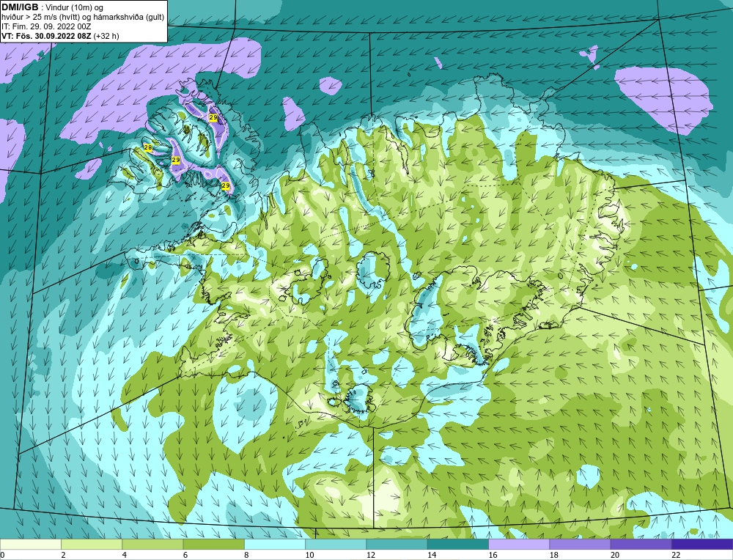Screen dimensions: 733x560
Task: Pick the medium purple 18–20 m/s scale color
Action: tap(580, 544)
